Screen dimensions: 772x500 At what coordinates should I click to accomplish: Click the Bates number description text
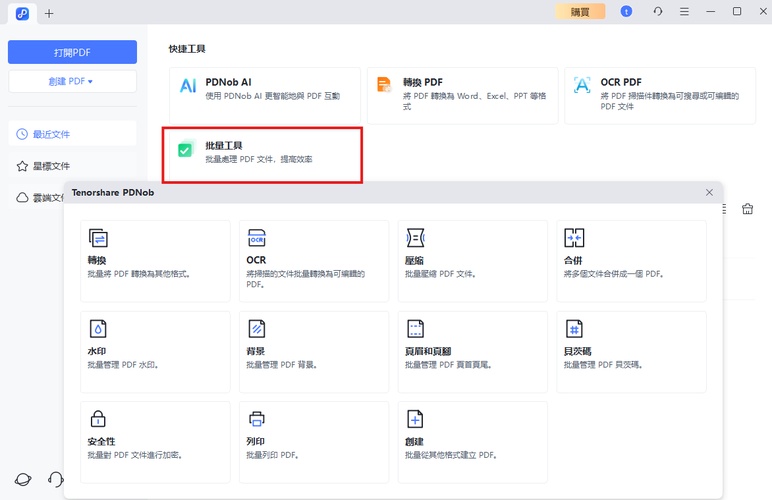(603, 365)
